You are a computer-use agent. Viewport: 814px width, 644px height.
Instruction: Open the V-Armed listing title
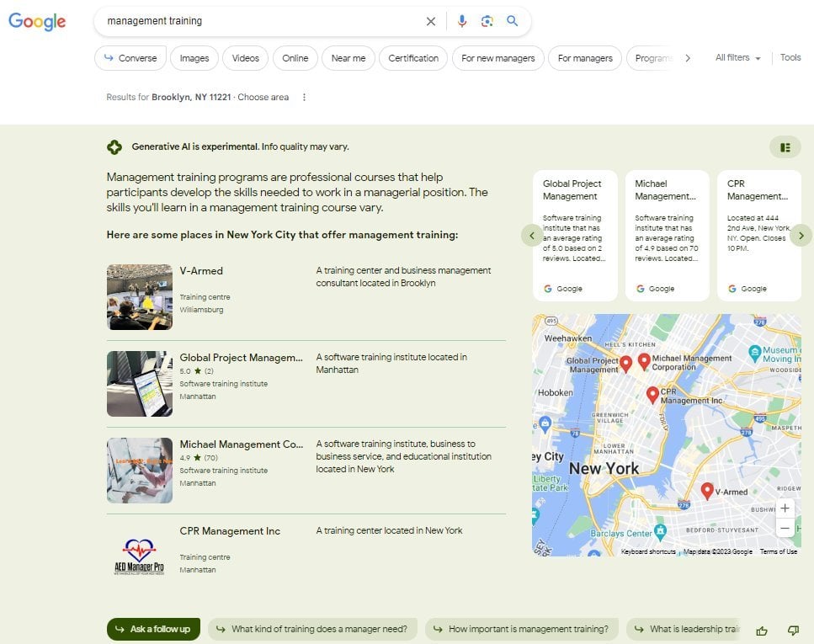point(201,271)
